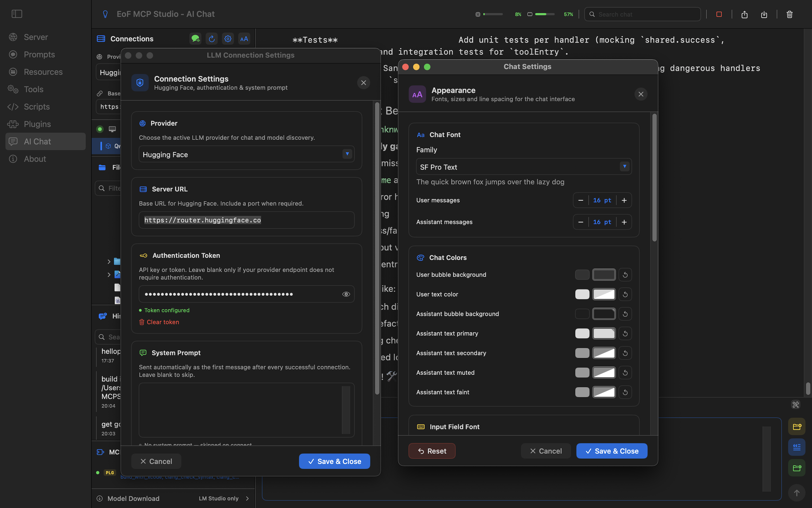The image size is (812, 508).
Task: Open the Hugging Face provider dropdown
Action: tap(247, 154)
